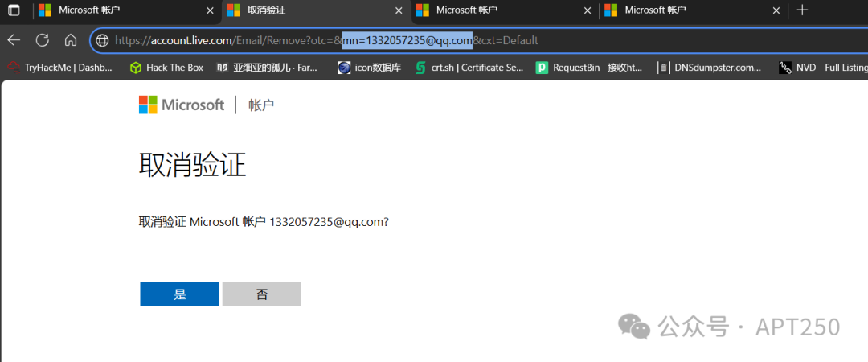Switch to the fourth Microsoft 帐户 tab
The image size is (868, 362).
click(693, 10)
